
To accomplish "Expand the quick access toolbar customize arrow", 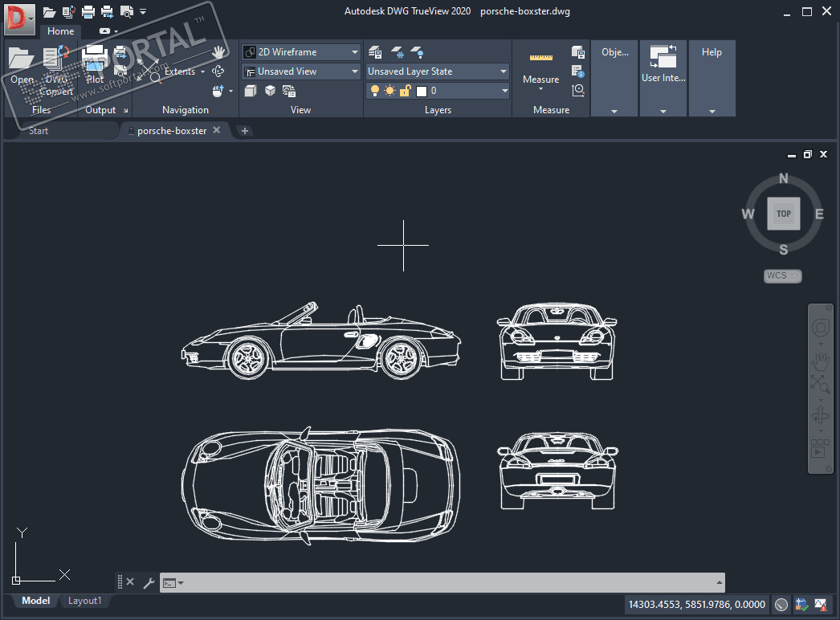I will (143, 11).
